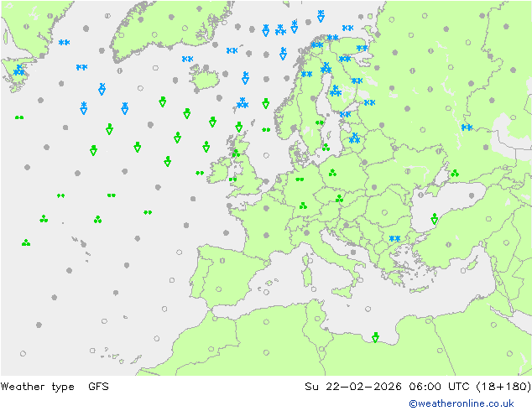This screenshot has height=411, width=532.
Task: Select the green rain symbol over Austria
Action: 339,199
